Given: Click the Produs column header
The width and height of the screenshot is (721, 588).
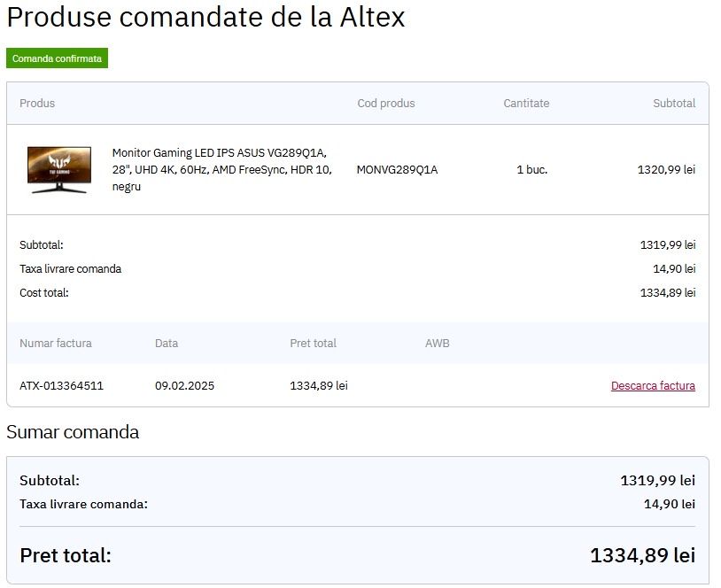Looking at the screenshot, I should [x=37, y=104].
